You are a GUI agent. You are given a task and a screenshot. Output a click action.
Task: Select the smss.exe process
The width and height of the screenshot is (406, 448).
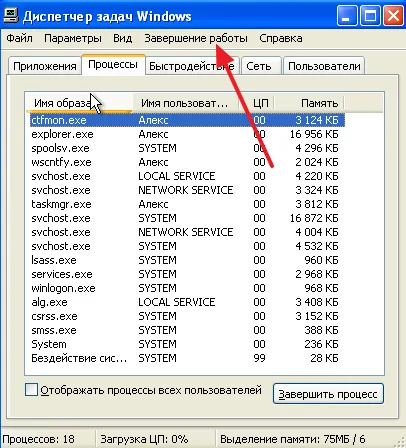point(187,330)
